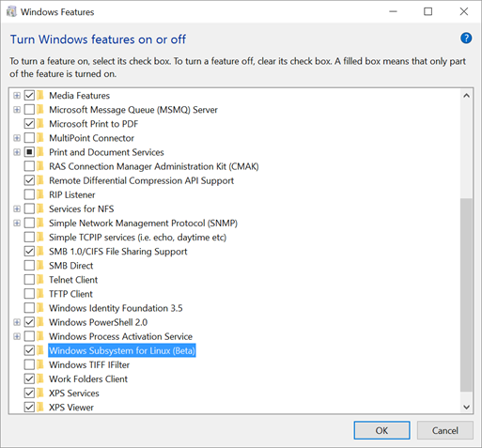Click the RIP Listener folder icon
Screen dimensions: 482x448
(40, 194)
